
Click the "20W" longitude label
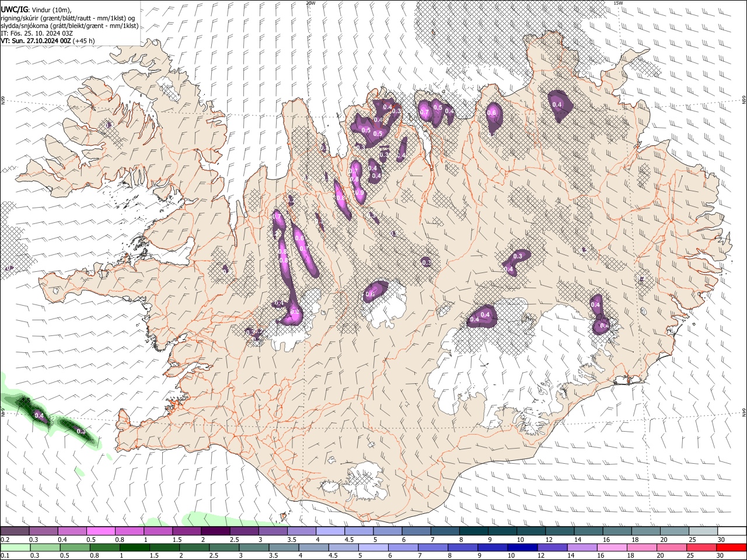(x=311, y=3)
